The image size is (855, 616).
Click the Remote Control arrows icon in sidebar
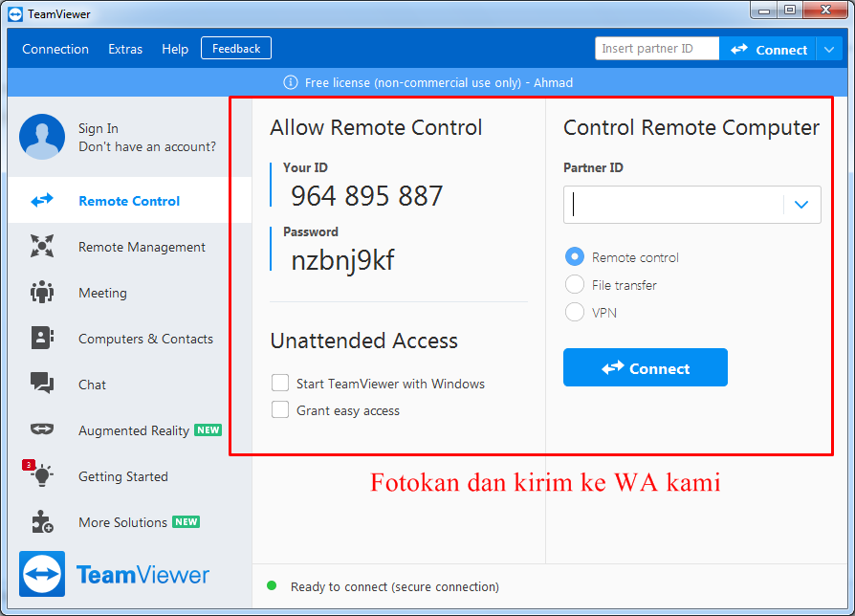pos(42,201)
